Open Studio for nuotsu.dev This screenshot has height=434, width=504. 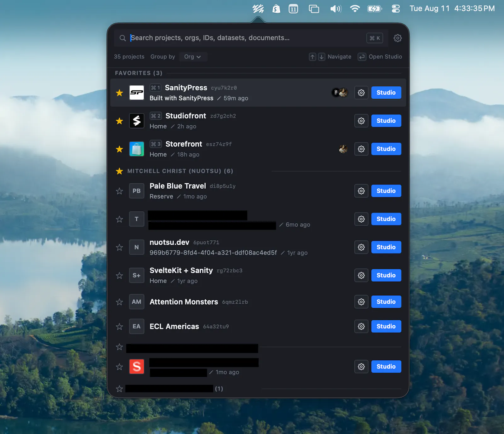pos(386,247)
